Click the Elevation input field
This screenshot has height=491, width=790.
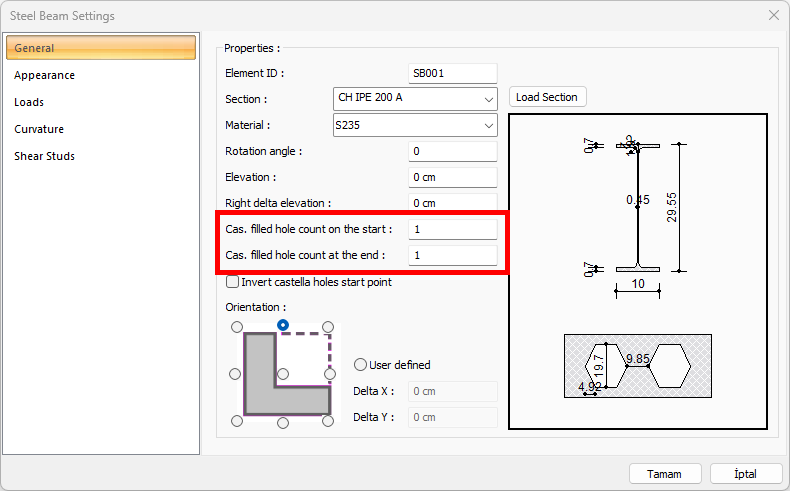click(x=452, y=177)
